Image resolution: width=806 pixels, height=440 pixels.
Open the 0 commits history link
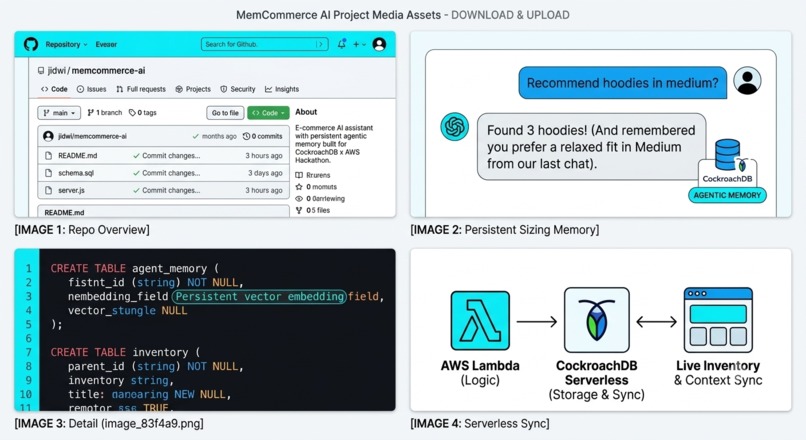pos(263,136)
